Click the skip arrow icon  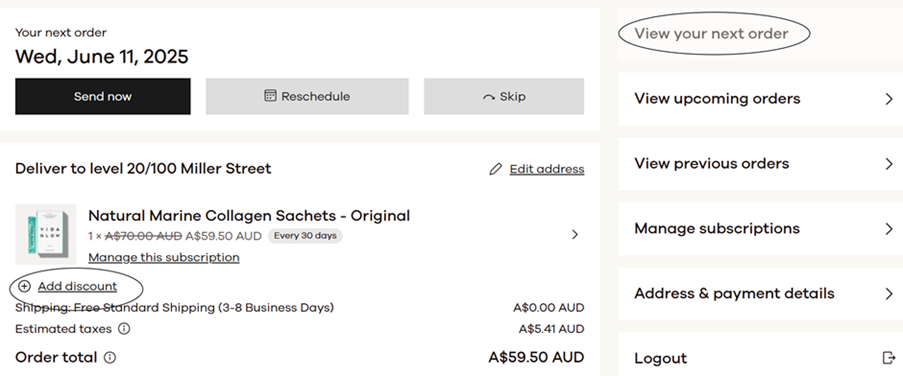(x=489, y=97)
